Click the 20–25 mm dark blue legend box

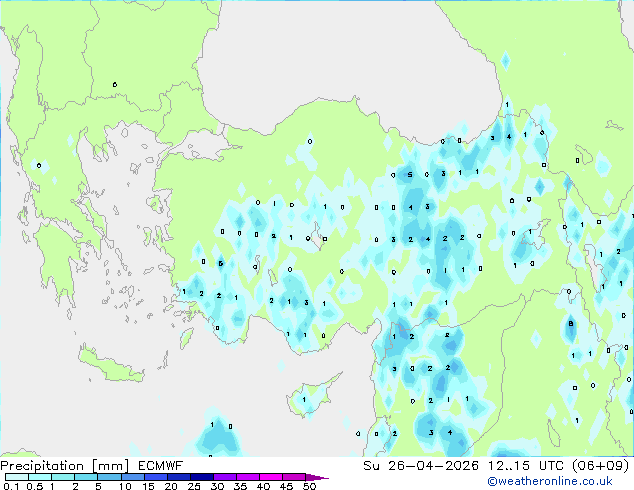pyautogui.click(x=179, y=477)
